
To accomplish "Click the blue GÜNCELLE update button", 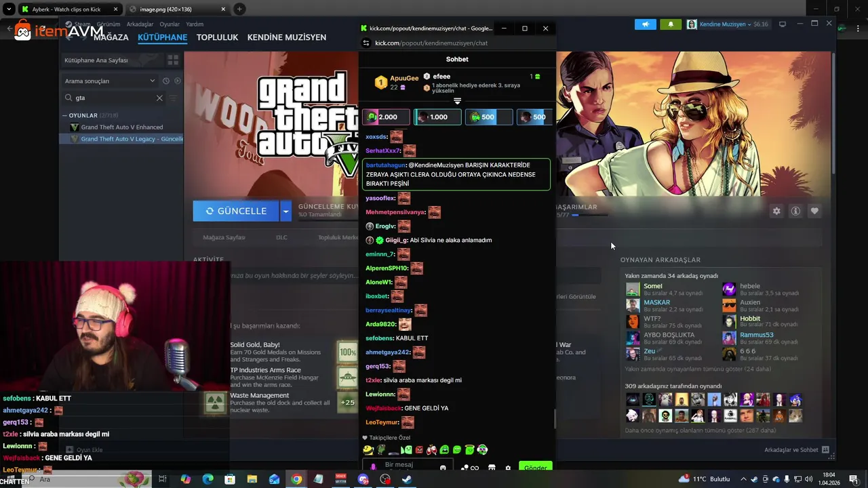I will click(x=236, y=211).
